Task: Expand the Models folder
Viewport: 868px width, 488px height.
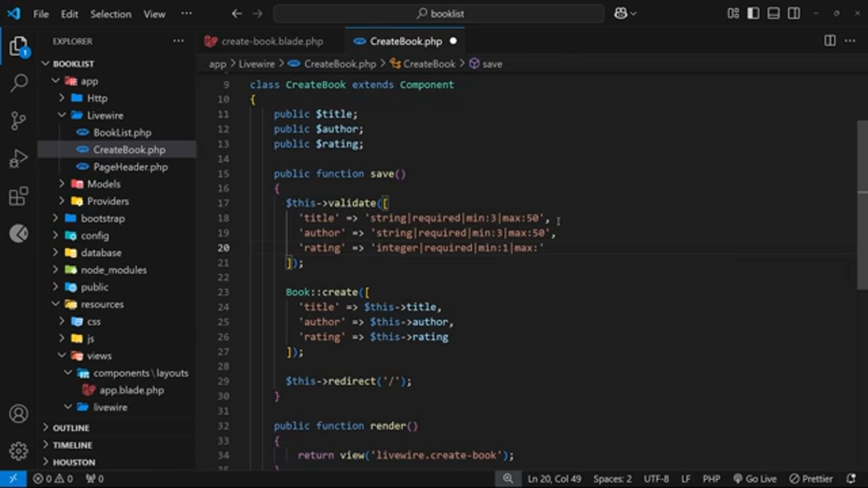Action: click(103, 184)
